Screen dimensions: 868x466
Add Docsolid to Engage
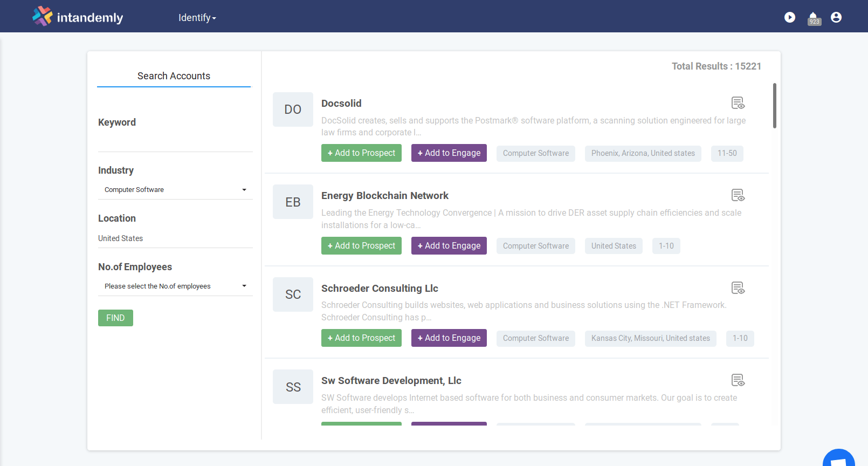[x=449, y=153]
